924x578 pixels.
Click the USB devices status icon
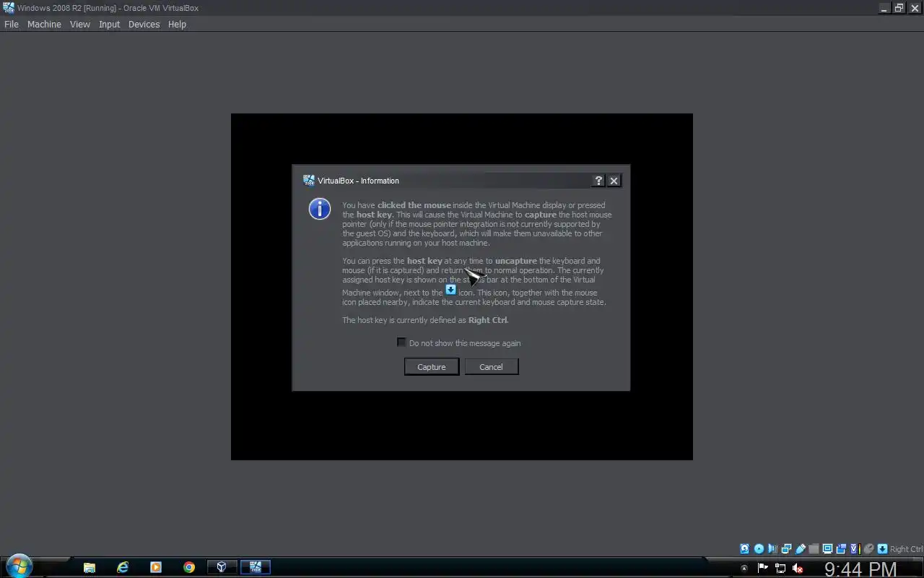point(801,548)
